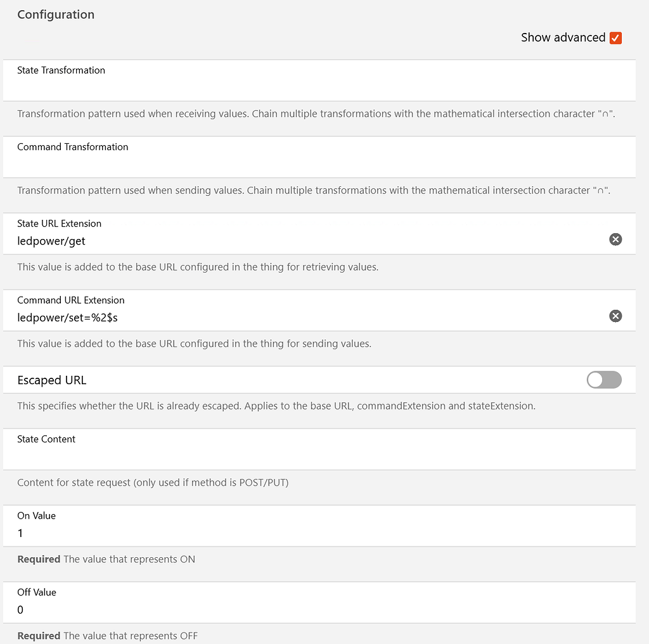Click the On Value showing 1
This screenshot has width=649, height=644.
20,533
